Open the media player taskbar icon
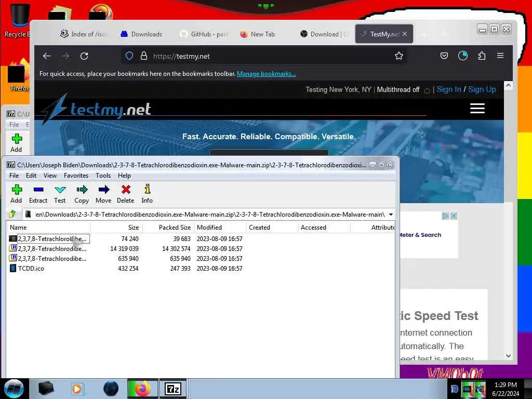The height and width of the screenshot is (399, 532). pyautogui.click(x=77, y=389)
